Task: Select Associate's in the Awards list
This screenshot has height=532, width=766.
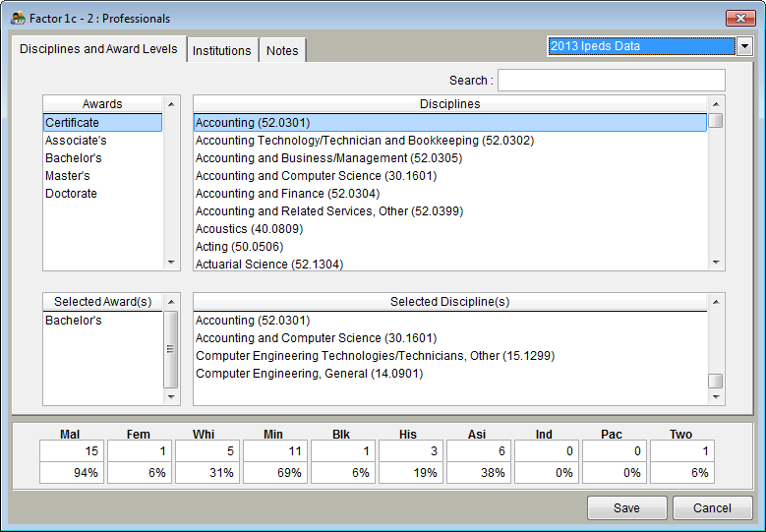Action: (x=102, y=141)
